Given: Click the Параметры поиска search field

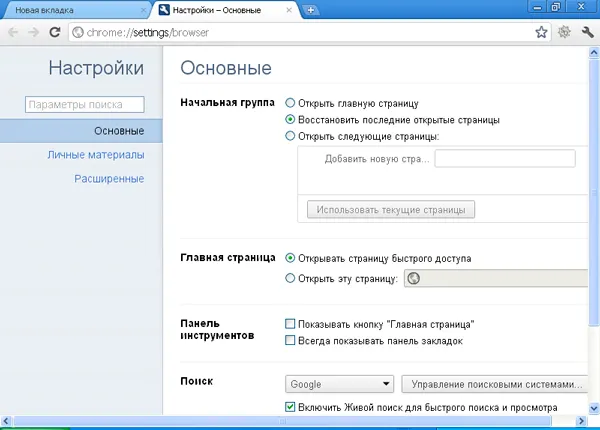Looking at the screenshot, I should (x=85, y=104).
